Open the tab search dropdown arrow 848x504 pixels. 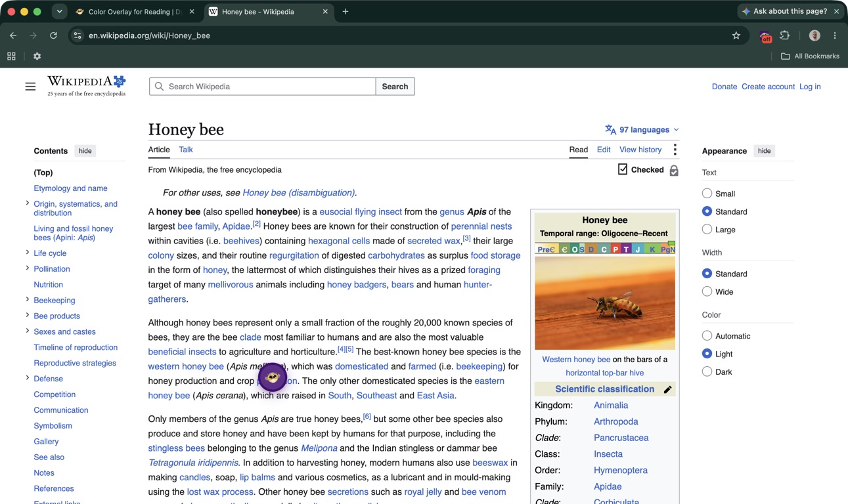point(59,12)
